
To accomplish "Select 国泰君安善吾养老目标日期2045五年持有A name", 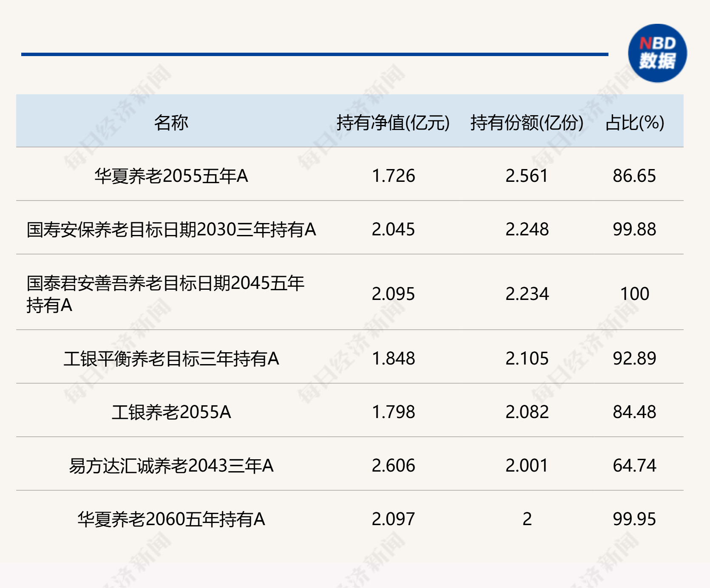I will pyautogui.click(x=165, y=294).
